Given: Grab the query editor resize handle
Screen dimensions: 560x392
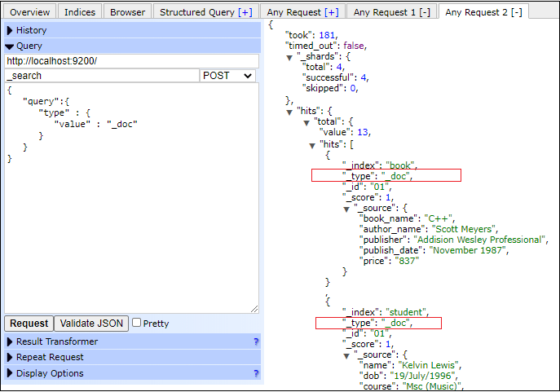Looking at the screenshot, I should pyautogui.click(x=254, y=309).
